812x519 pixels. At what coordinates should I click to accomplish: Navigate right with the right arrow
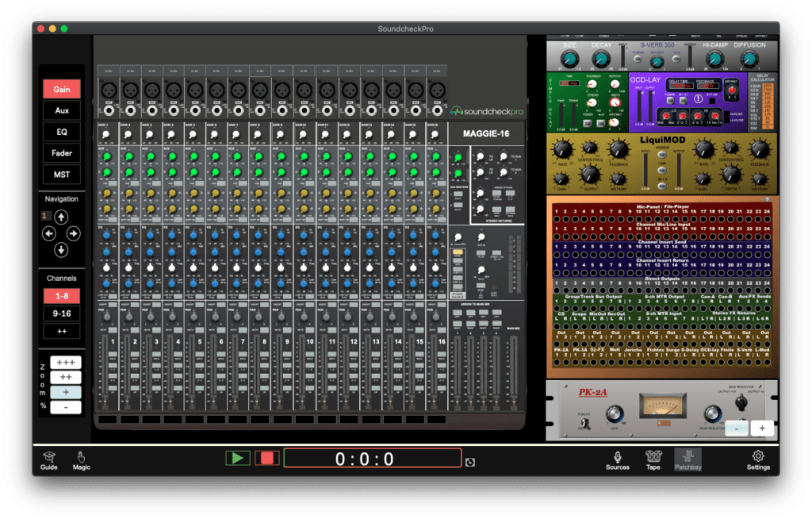point(74,234)
